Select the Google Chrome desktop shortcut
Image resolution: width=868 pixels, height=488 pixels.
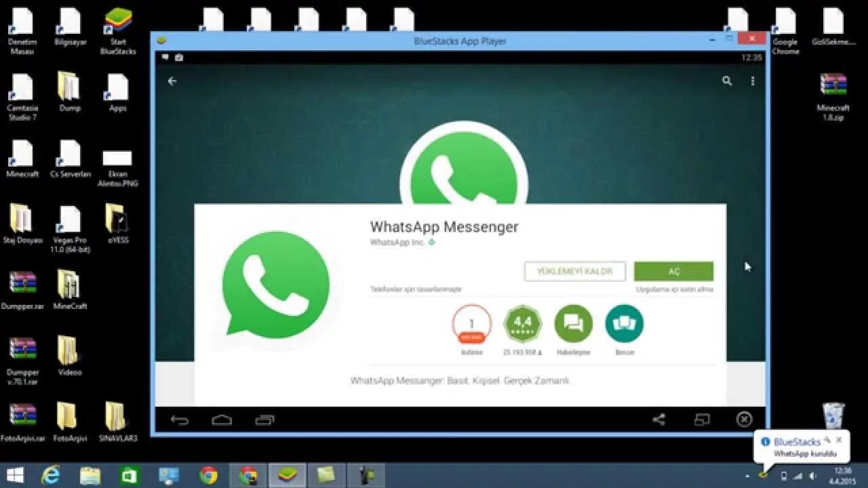tap(785, 31)
